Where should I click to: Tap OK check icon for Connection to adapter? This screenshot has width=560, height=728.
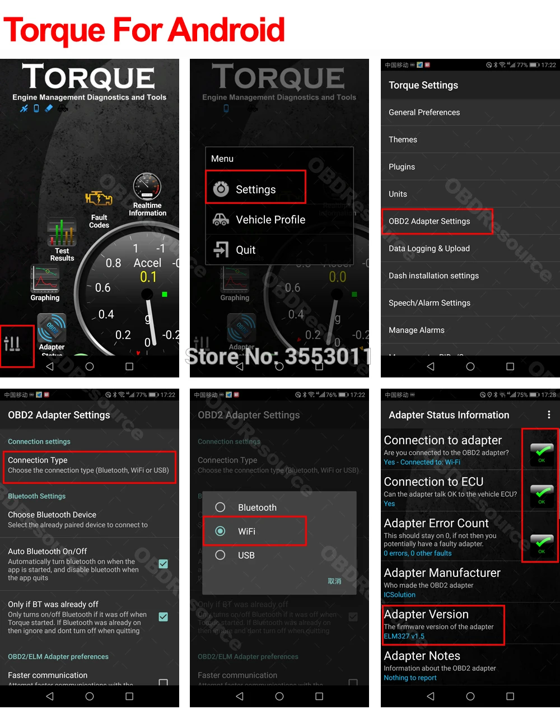tap(542, 454)
